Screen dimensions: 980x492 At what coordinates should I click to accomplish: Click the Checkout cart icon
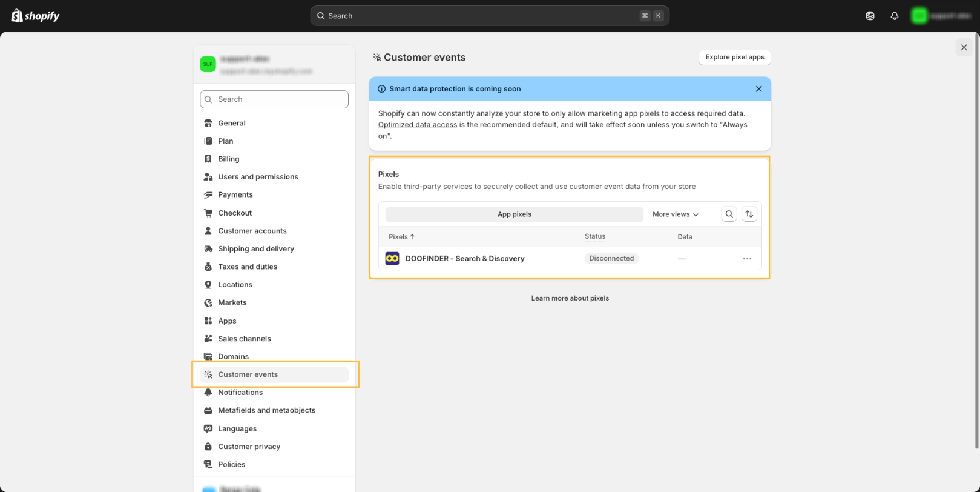pyautogui.click(x=208, y=213)
